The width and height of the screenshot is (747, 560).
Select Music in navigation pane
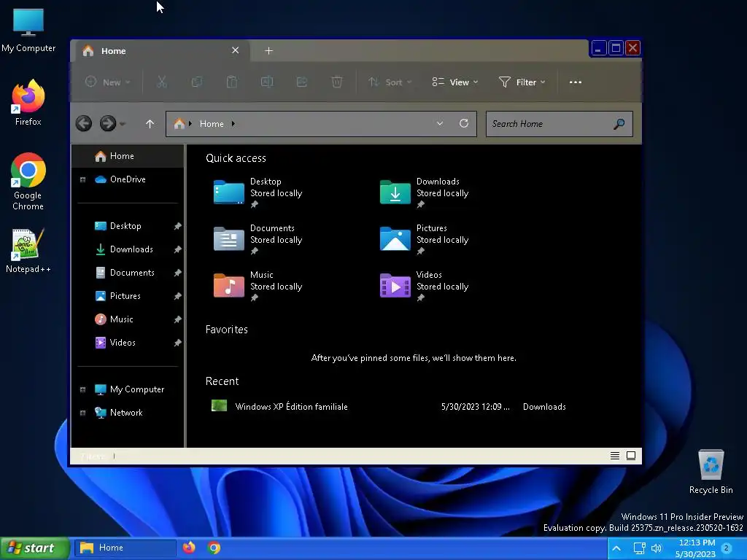(127, 319)
